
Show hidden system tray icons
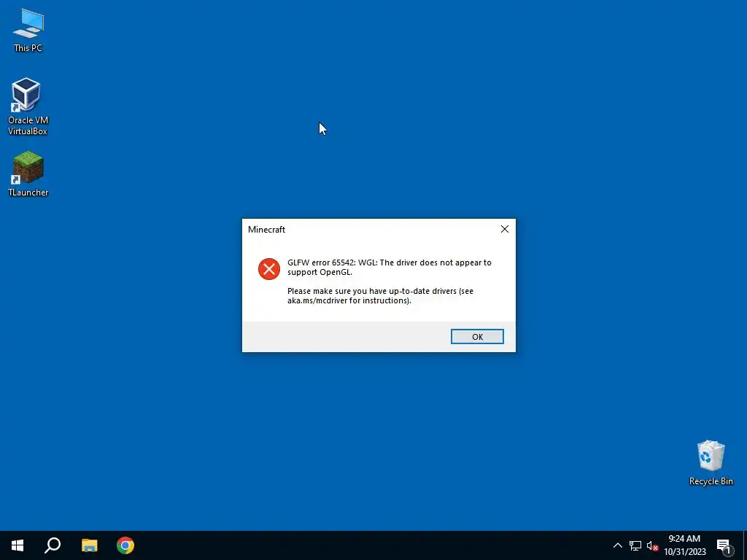pyautogui.click(x=617, y=545)
